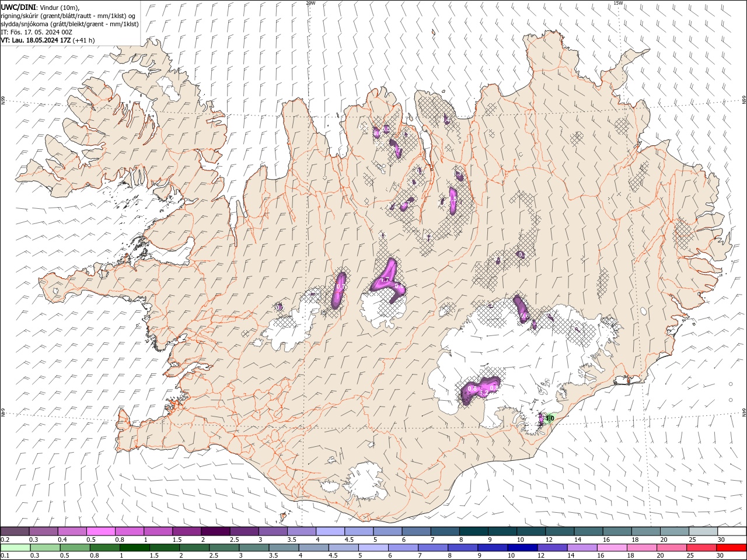This screenshot has height=560, width=747.
Task: Pick the dark teal 9 snowfall scale swatch
Action: pos(502,531)
